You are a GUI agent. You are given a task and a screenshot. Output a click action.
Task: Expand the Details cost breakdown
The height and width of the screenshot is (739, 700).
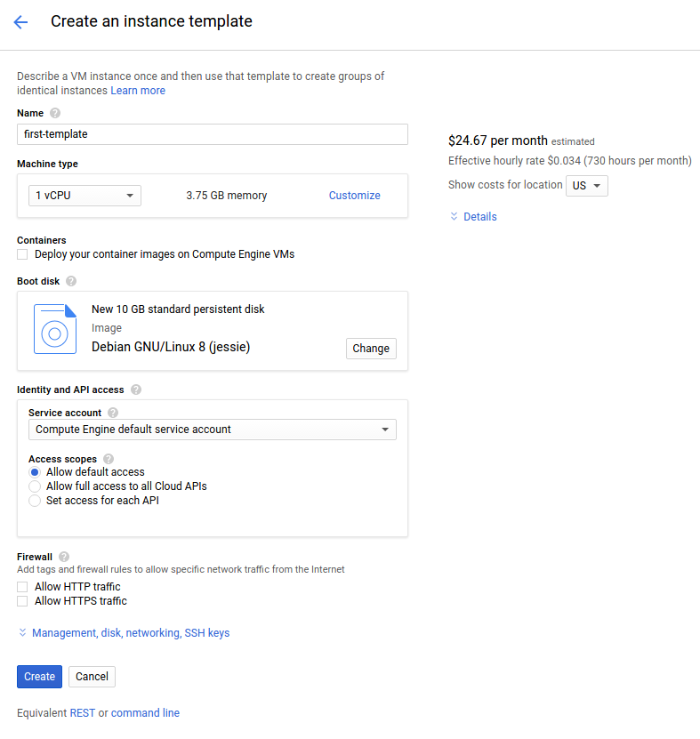pyautogui.click(x=472, y=216)
